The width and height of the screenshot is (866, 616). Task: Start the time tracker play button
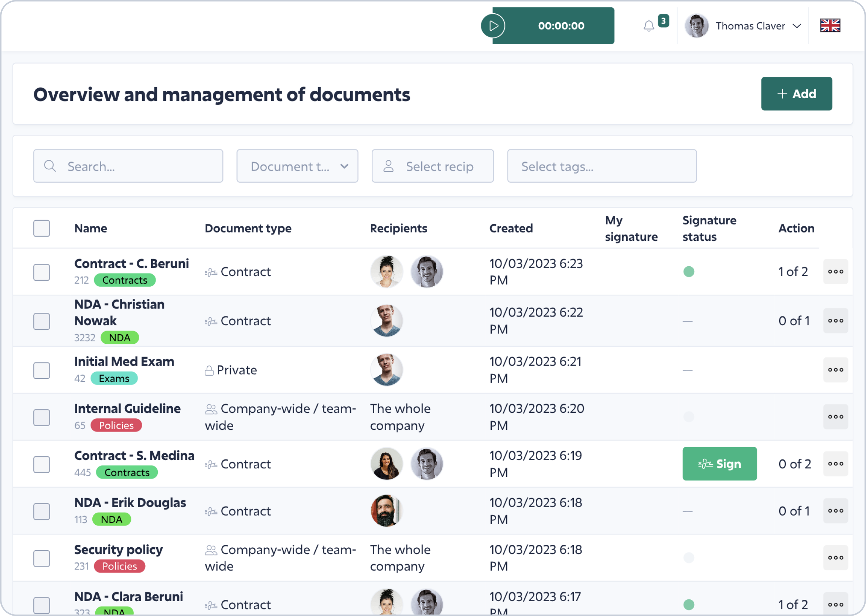click(x=493, y=26)
